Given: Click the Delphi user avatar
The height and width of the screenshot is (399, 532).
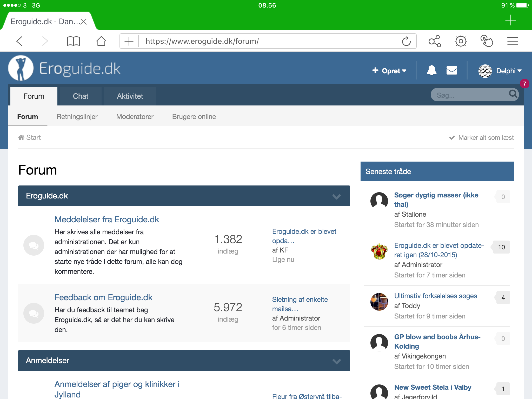Looking at the screenshot, I should pos(485,71).
